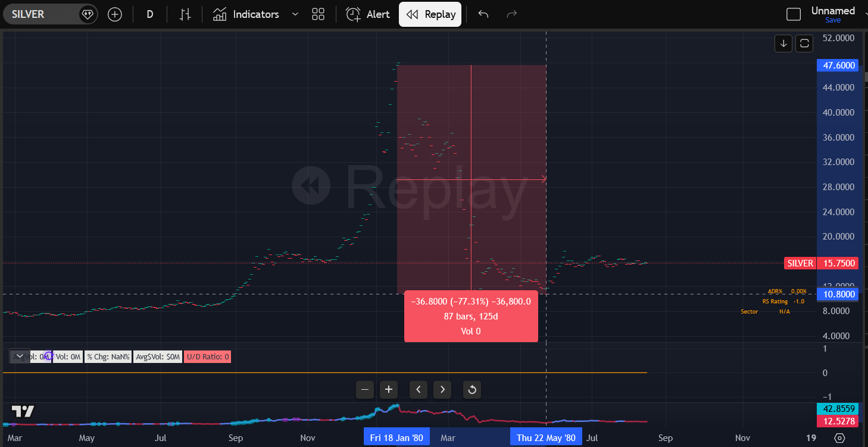Open the D timeframe interval menu
This screenshot has height=447, width=868.
(x=150, y=14)
